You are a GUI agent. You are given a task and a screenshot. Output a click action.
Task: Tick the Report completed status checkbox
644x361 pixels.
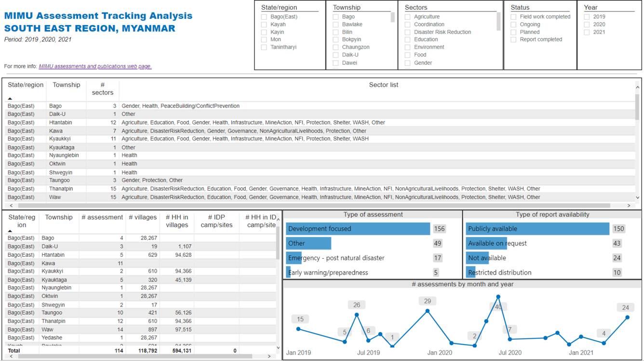pyautogui.click(x=513, y=40)
